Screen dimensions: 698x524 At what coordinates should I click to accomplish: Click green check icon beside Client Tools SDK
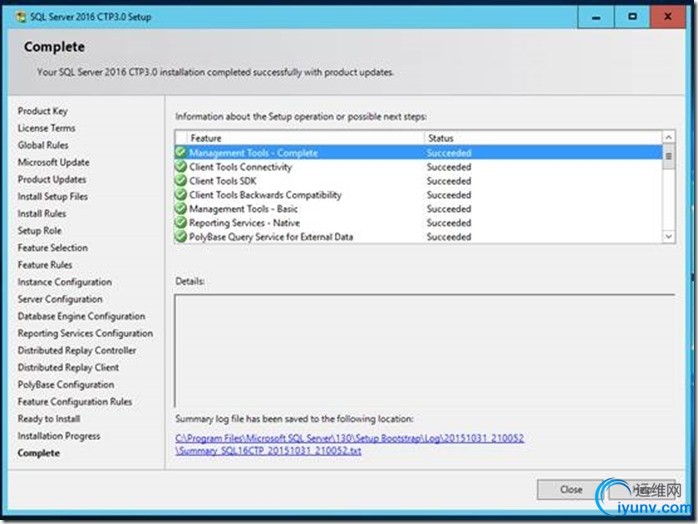181,181
